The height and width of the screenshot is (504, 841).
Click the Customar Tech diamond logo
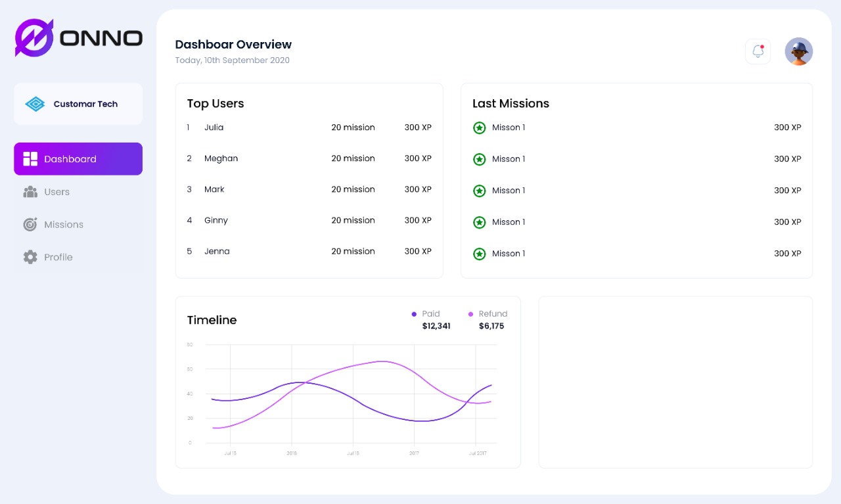pyautogui.click(x=35, y=104)
